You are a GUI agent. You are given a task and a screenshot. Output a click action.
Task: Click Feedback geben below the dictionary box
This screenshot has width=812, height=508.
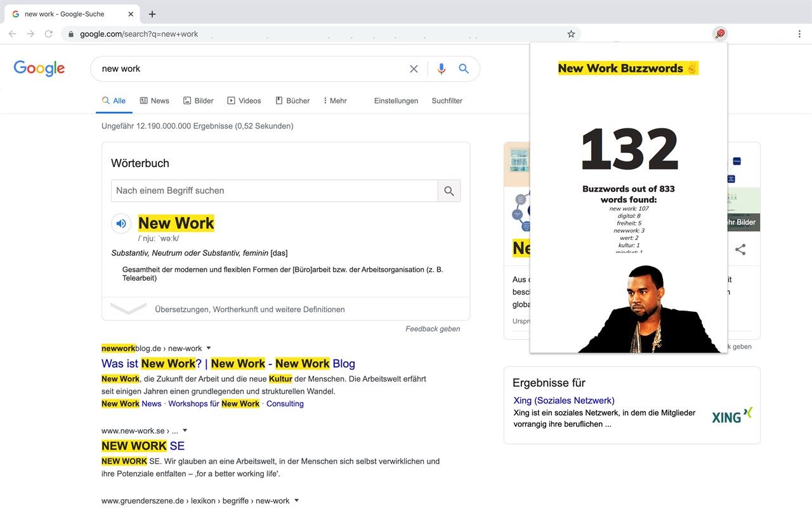433,329
